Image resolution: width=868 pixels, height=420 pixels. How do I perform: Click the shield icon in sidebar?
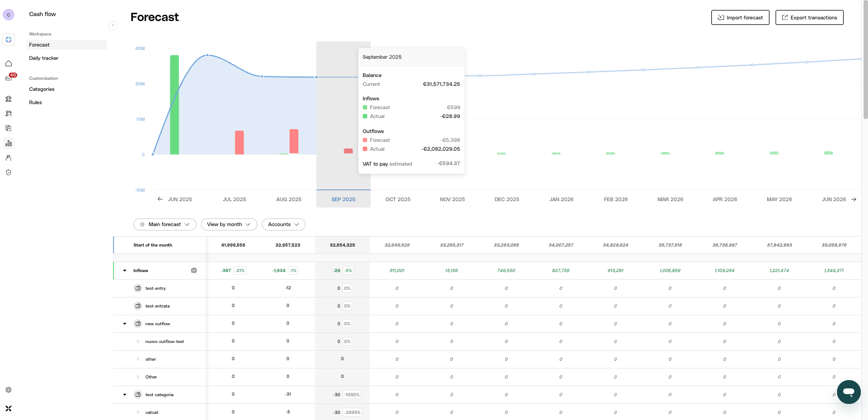click(8, 172)
